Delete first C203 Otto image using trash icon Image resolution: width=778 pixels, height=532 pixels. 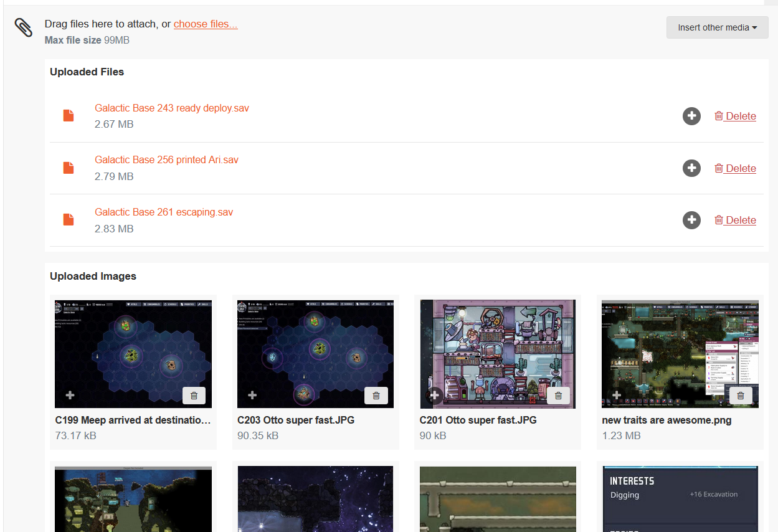[x=376, y=396]
